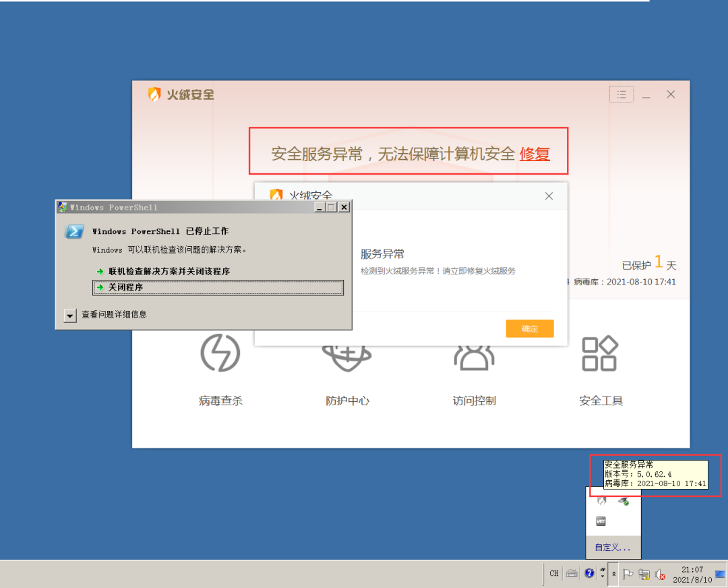Click Huorong shield icon in tray overflow popup
The width and height of the screenshot is (728, 588).
[602, 501]
